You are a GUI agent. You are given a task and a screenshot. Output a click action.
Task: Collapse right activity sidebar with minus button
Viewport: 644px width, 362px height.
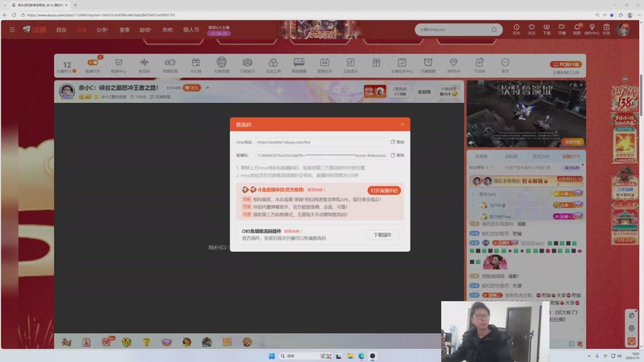coord(625,78)
